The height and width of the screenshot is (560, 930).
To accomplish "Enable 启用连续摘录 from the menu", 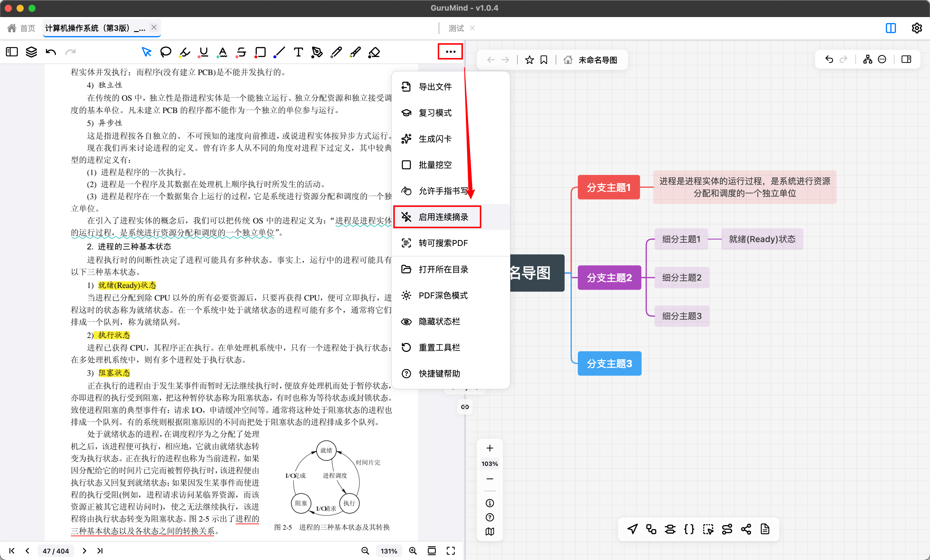I will coord(437,217).
